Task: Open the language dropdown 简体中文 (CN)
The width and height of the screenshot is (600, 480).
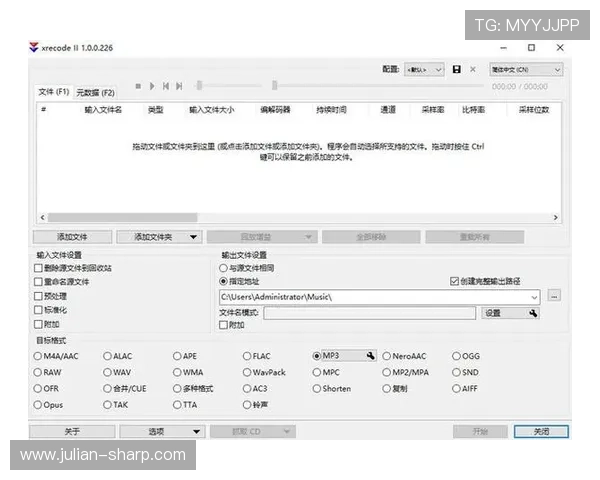Action: pyautogui.click(x=526, y=70)
